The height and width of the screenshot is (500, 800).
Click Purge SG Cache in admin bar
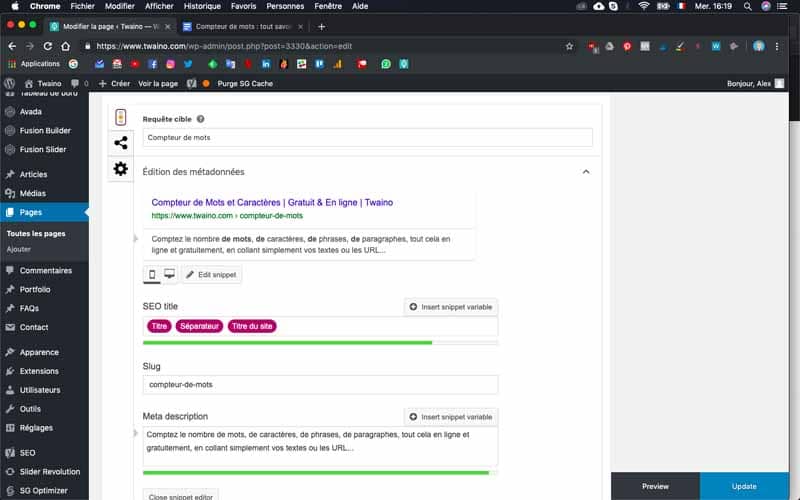point(245,83)
